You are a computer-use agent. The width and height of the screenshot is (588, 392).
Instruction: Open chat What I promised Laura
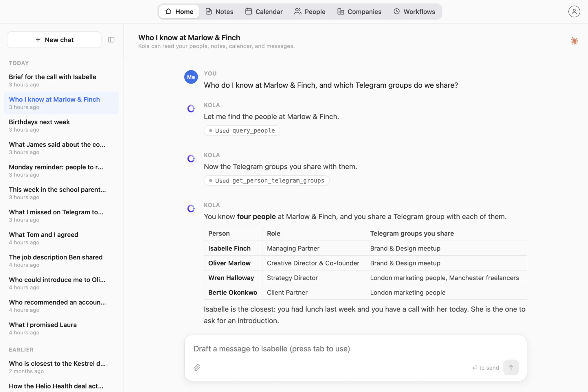(x=61, y=329)
